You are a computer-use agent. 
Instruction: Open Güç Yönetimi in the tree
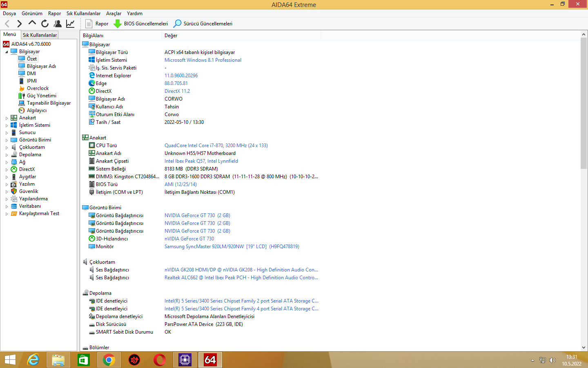(x=42, y=96)
